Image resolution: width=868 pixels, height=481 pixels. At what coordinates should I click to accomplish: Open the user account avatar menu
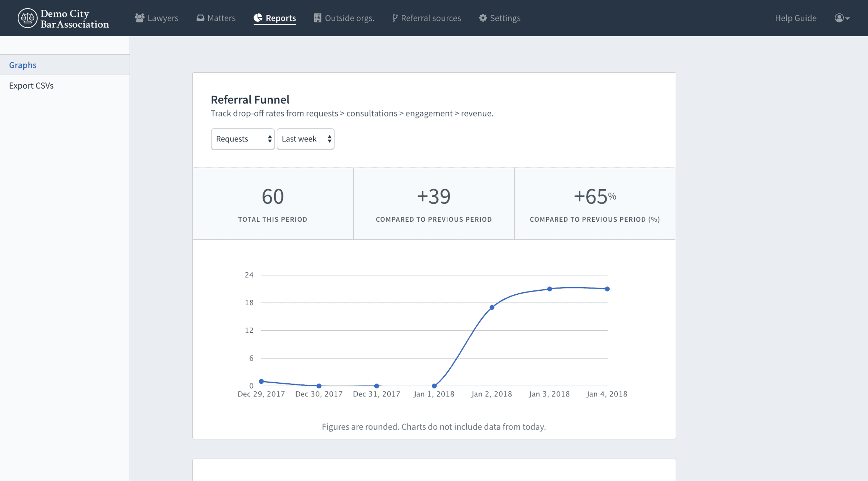pos(839,18)
